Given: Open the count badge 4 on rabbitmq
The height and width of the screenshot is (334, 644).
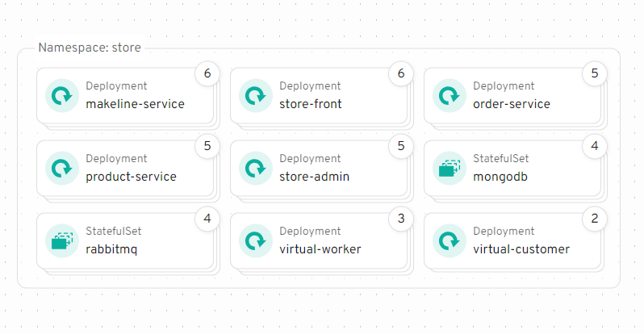Looking at the screenshot, I should click(x=207, y=219).
